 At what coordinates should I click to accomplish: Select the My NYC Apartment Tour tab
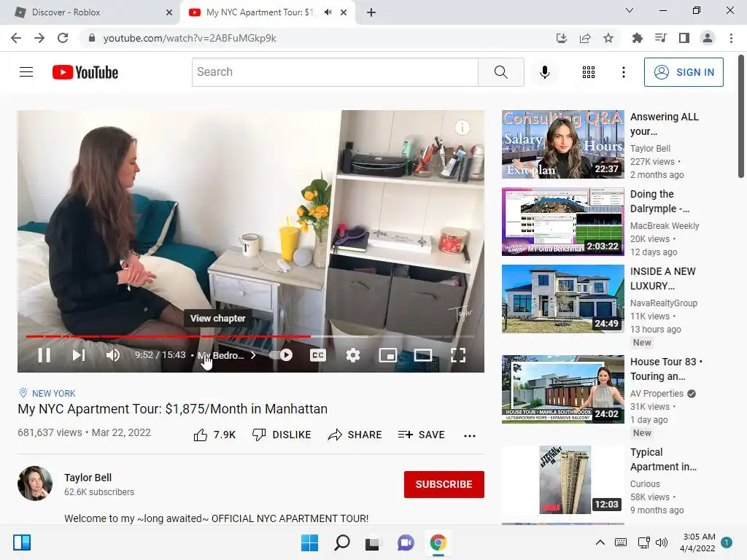[260, 12]
